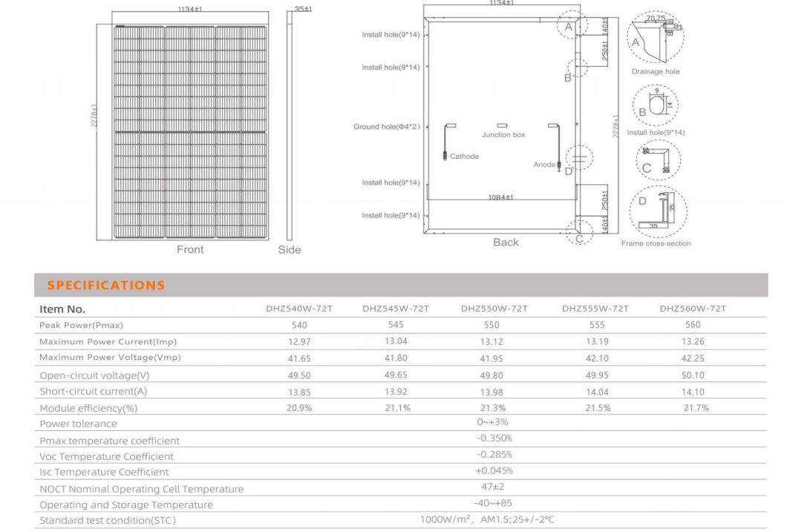Click the Ground hole(Φ4*2) label

point(386,127)
